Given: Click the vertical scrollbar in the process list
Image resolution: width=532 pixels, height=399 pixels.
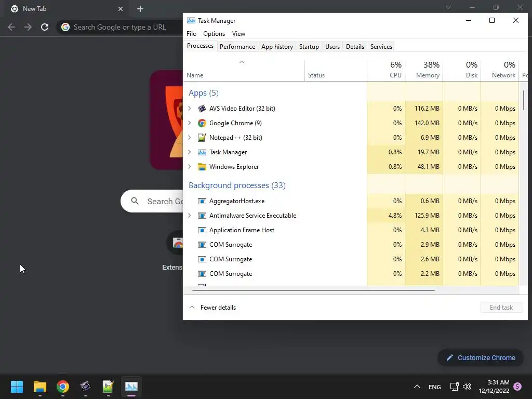Looking at the screenshot, I should pyautogui.click(x=524, y=100).
